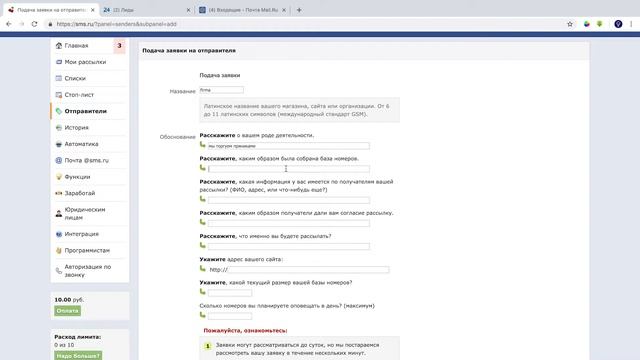Click the база номеров collection field
Image resolution: width=640 pixels, height=360 pixels.
(x=289, y=169)
